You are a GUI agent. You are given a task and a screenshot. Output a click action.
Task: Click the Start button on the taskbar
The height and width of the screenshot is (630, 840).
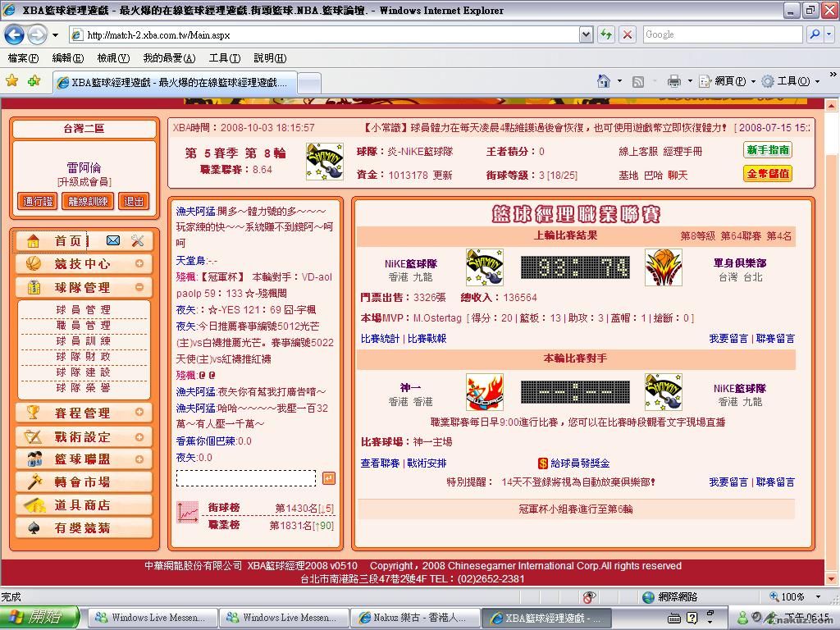39,618
